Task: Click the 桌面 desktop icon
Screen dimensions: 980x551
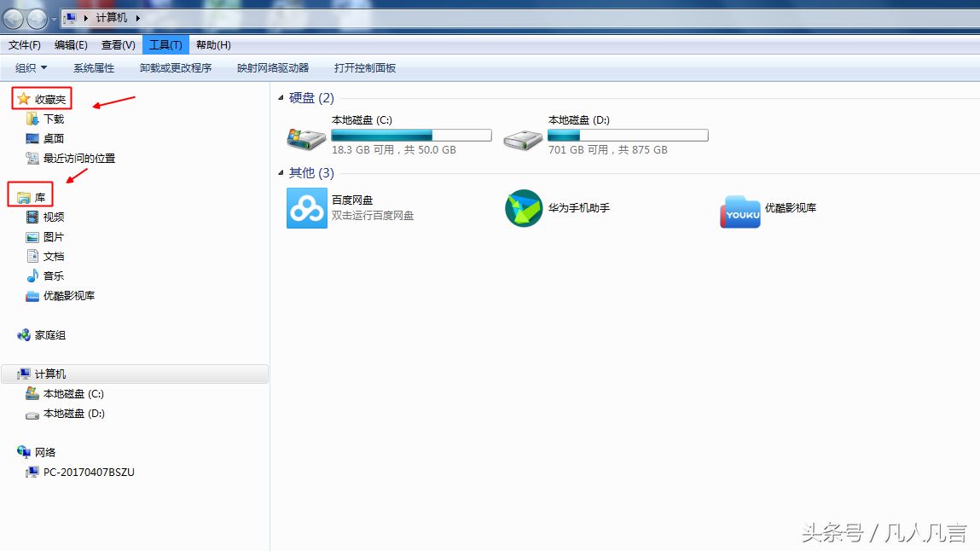Action: 32,139
